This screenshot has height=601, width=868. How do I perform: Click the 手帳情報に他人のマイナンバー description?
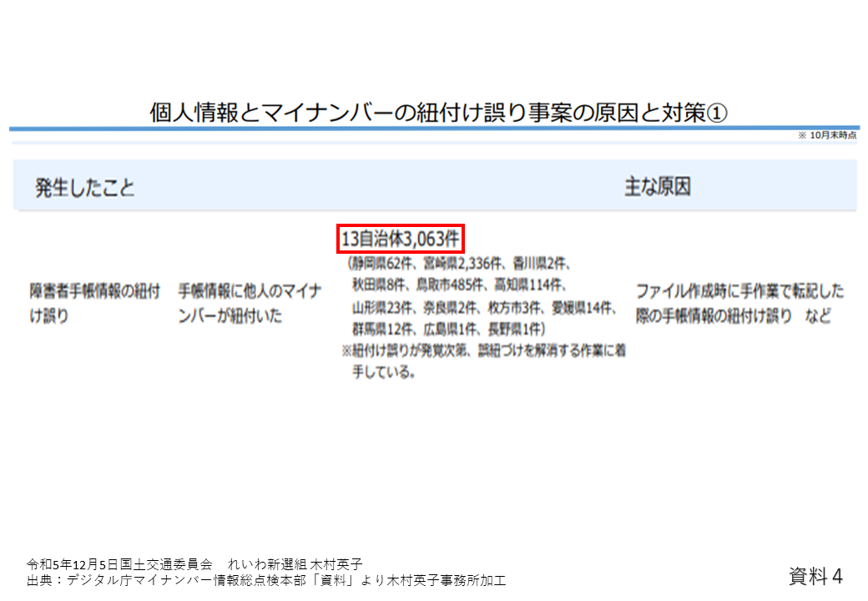(x=250, y=303)
